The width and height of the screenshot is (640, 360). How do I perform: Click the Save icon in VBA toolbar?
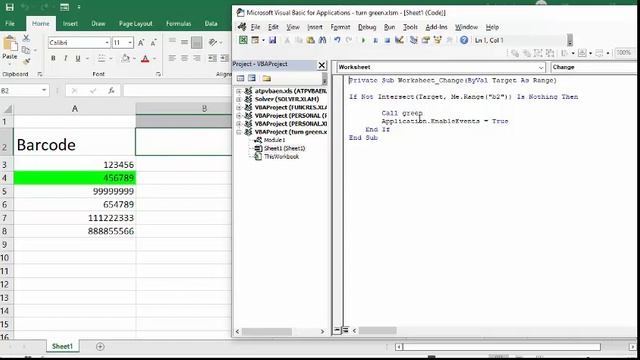[272, 40]
